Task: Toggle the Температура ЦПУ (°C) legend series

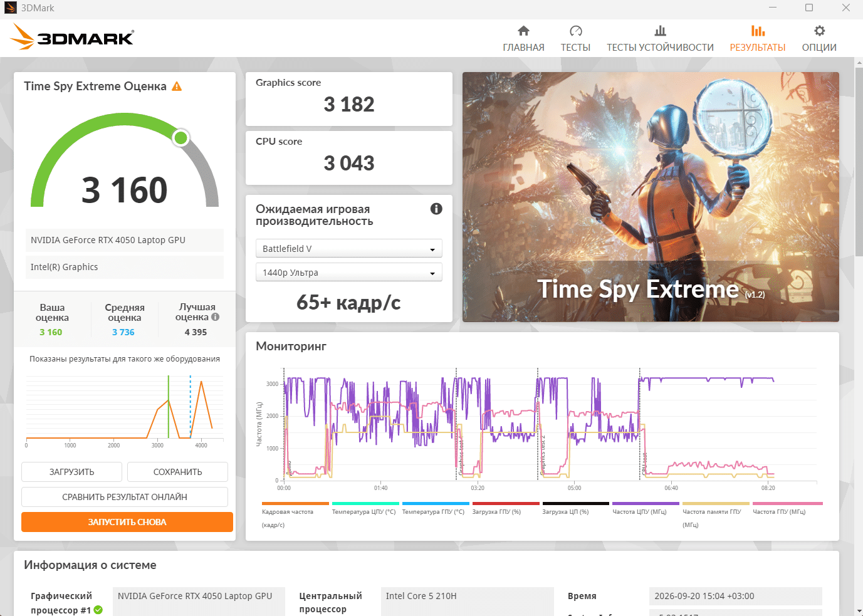Action: pyautogui.click(x=365, y=509)
